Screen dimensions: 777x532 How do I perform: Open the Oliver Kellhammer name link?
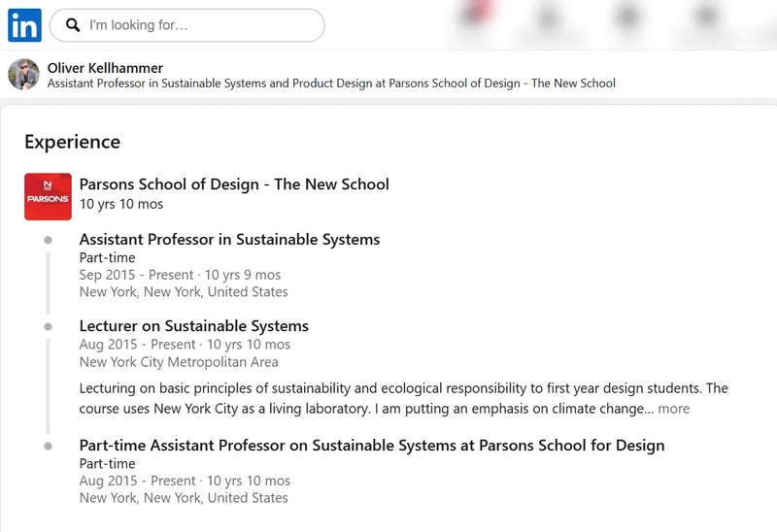tap(105, 68)
